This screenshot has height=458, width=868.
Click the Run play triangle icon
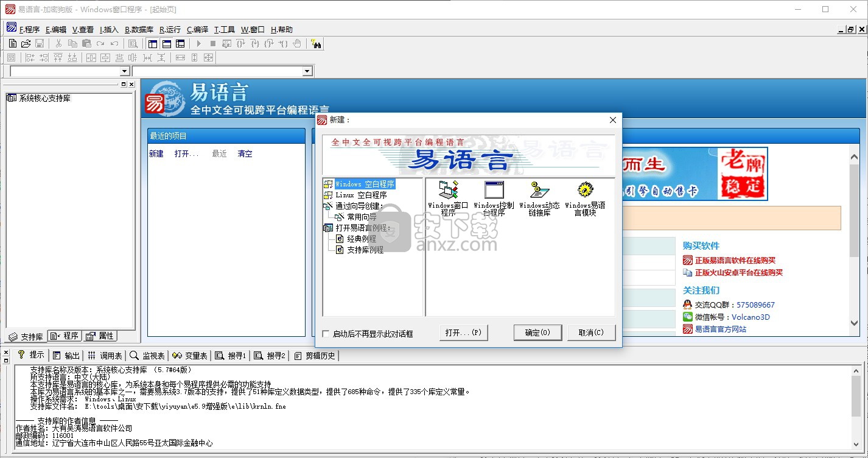coord(198,43)
